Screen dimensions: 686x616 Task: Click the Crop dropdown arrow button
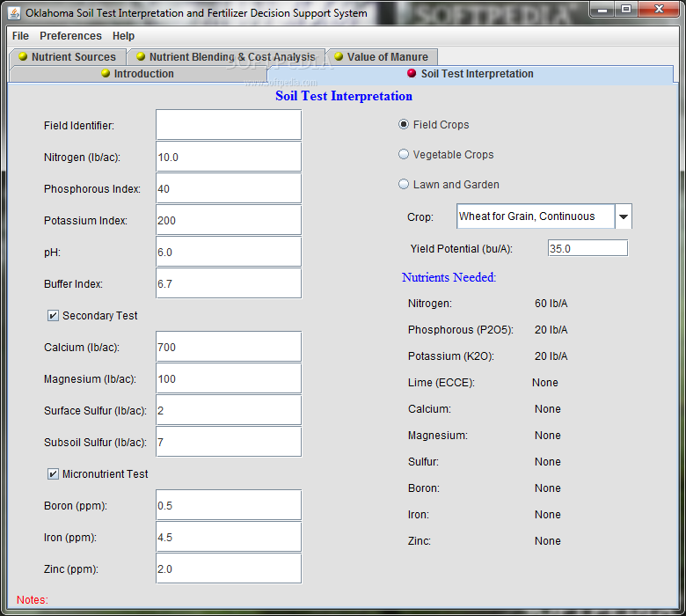point(624,216)
